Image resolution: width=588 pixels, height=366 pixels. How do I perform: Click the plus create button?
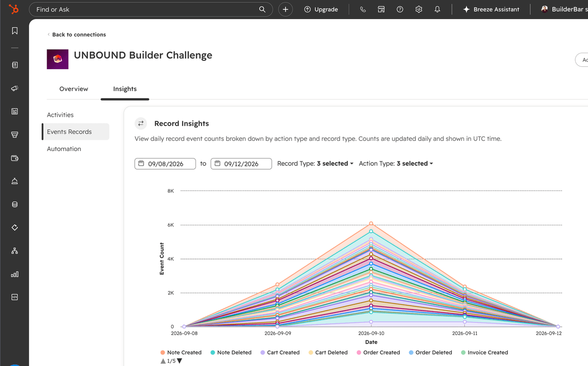285,9
